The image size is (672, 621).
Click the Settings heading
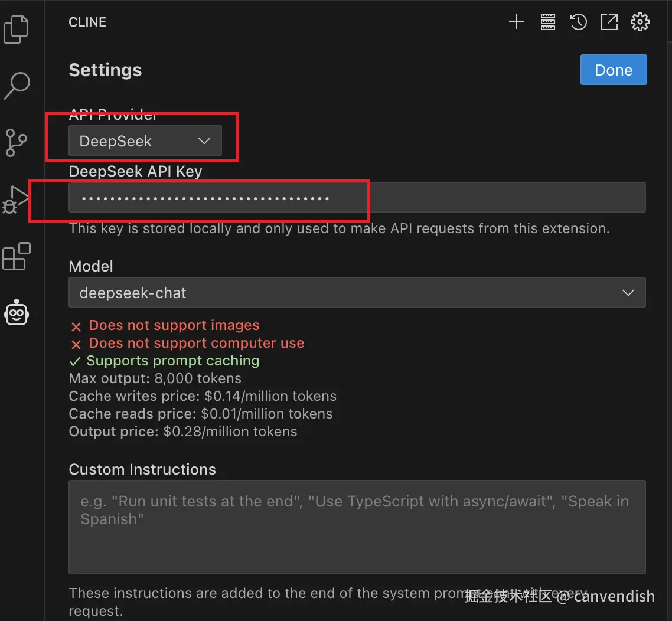pos(105,70)
